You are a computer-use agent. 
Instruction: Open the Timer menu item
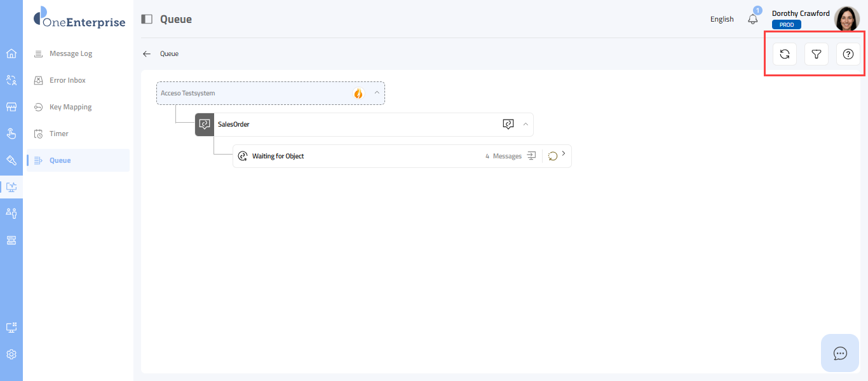click(59, 134)
